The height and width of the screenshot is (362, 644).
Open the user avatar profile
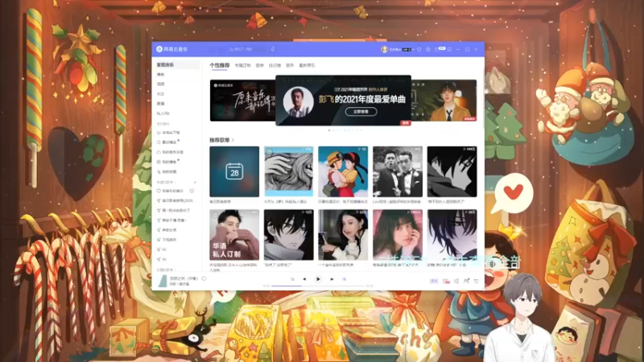[x=385, y=49]
